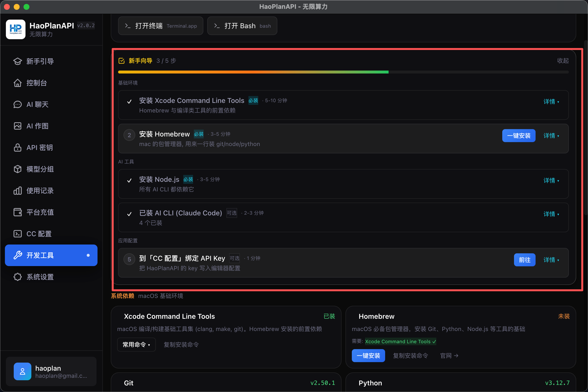Click the haoplan user avatar icon

click(23, 371)
